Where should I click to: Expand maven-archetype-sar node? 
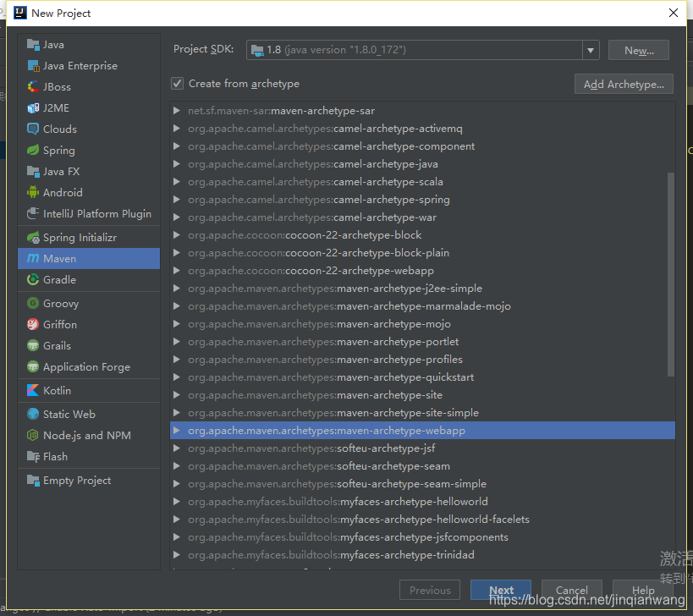click(x=176, y=111)
